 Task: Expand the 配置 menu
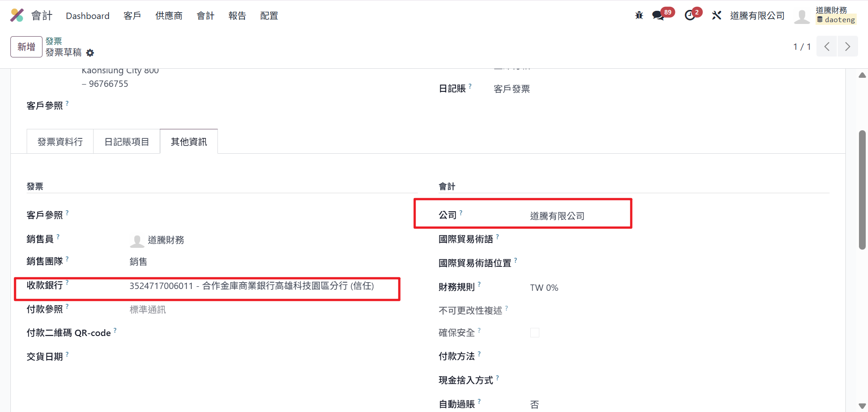[x=269, y=16]
